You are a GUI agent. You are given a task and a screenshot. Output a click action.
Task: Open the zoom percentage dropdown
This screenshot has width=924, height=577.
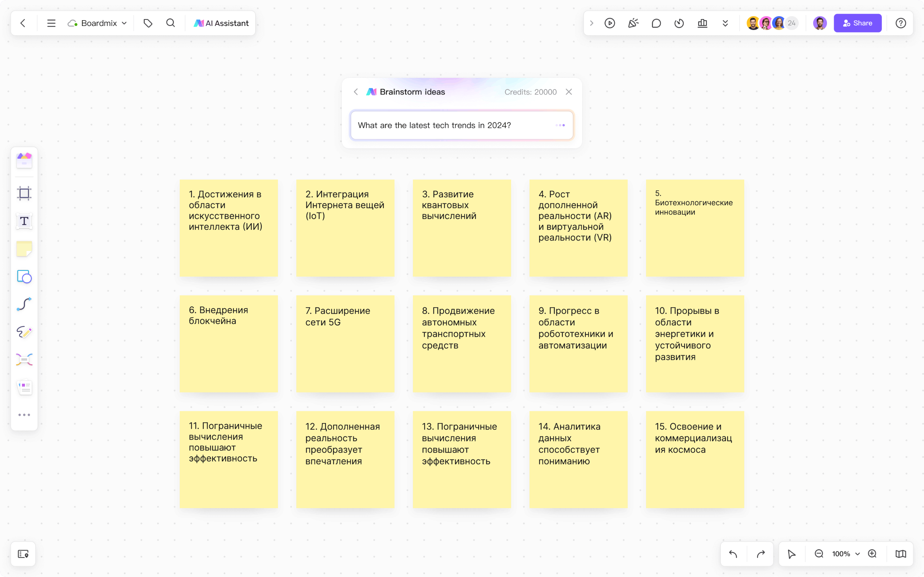[858, 554]
